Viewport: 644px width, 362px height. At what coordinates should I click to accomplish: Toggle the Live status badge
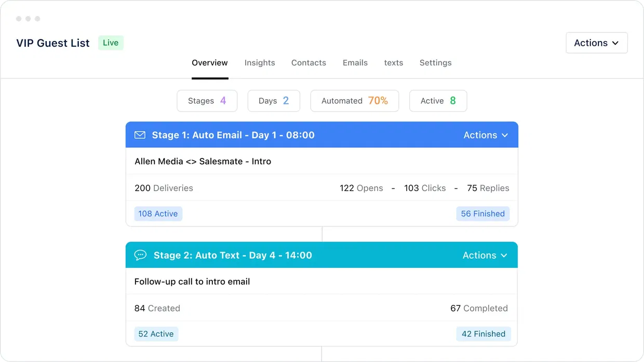click(110, 43)
